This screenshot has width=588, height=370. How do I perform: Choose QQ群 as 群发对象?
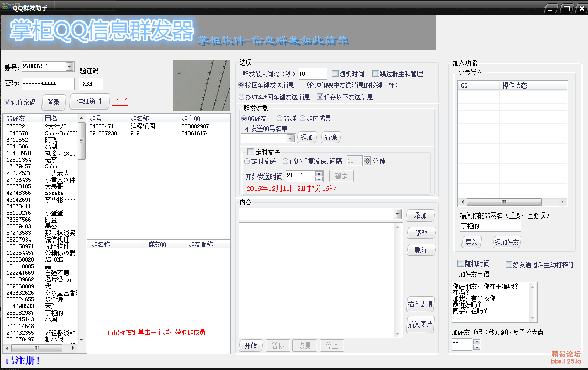(x=279, y=118)
